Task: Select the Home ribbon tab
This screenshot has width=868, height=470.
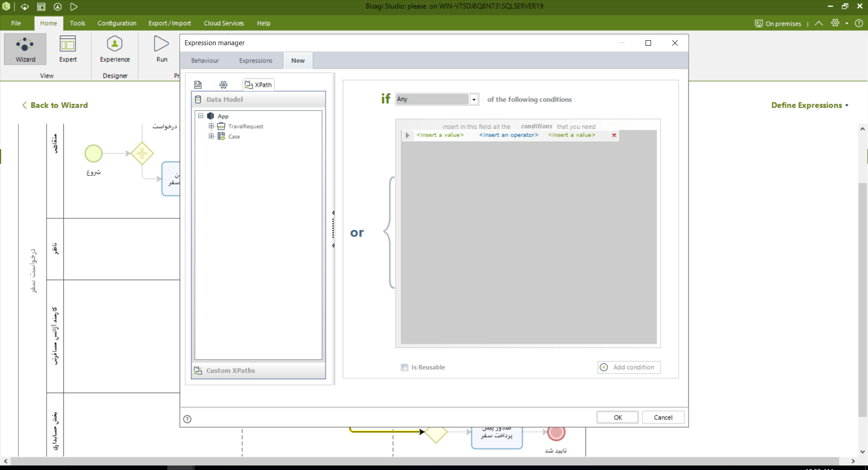Action: tap(48, 23)
